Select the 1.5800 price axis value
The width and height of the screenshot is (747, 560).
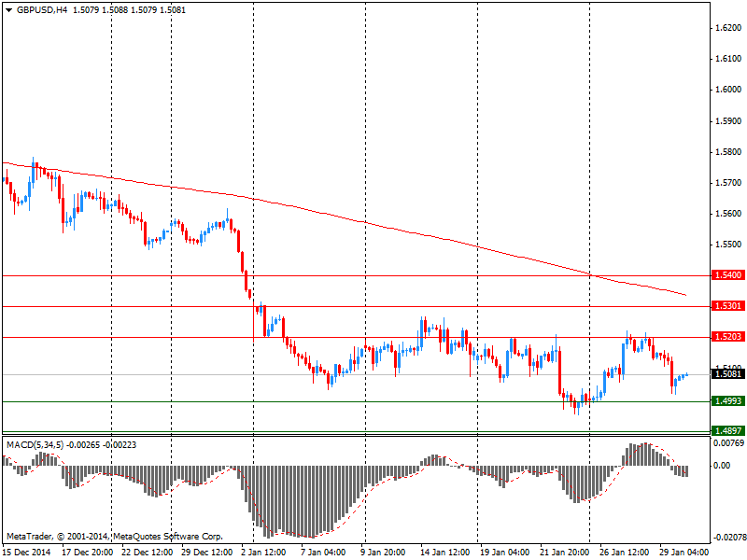coord(728,152)
